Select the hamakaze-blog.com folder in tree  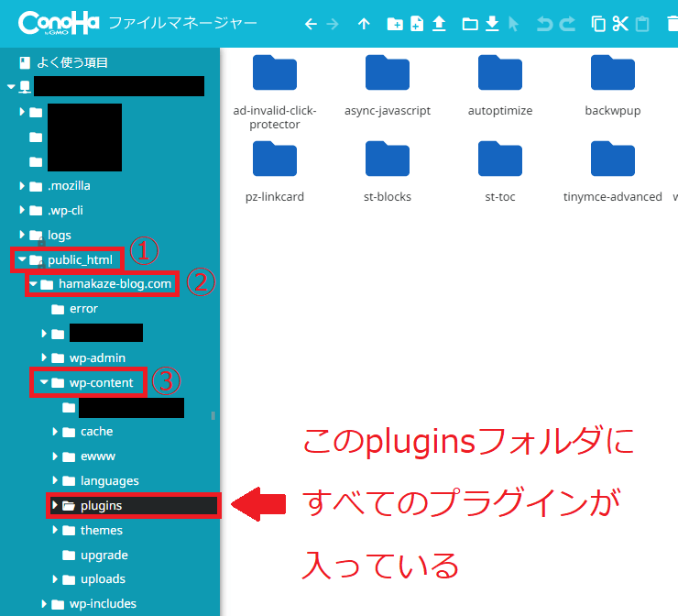[106, 284]
